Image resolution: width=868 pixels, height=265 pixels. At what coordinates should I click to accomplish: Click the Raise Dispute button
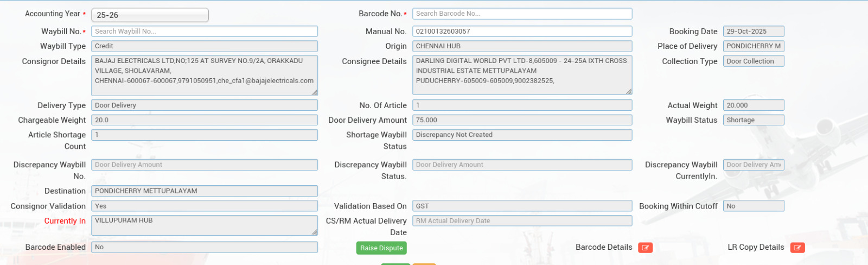pyautogui.click(x=381, y=248)
